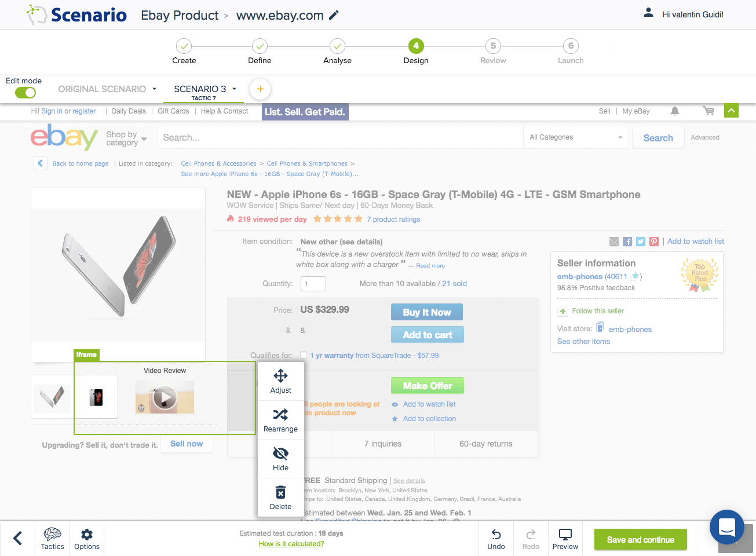Click the emb-phones seller link
The width and height of the screenshot is (756, 556).
(x=580, y=277)
